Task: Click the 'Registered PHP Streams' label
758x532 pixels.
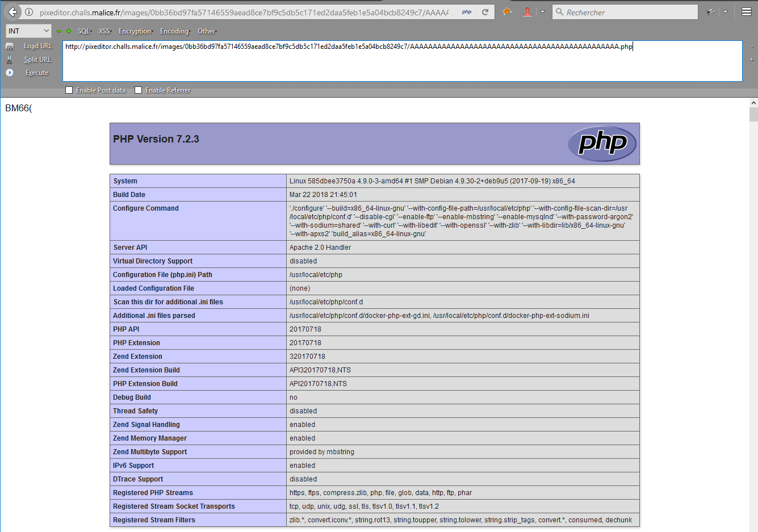Action: tap(153, 493)
